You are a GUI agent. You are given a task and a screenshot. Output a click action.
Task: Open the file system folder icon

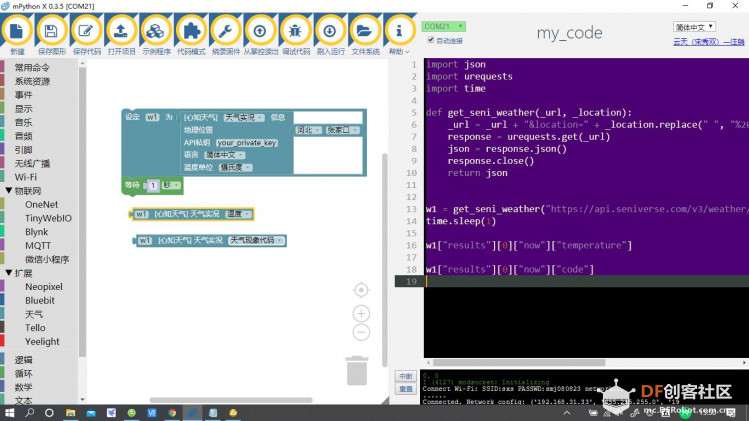(364, 31)
